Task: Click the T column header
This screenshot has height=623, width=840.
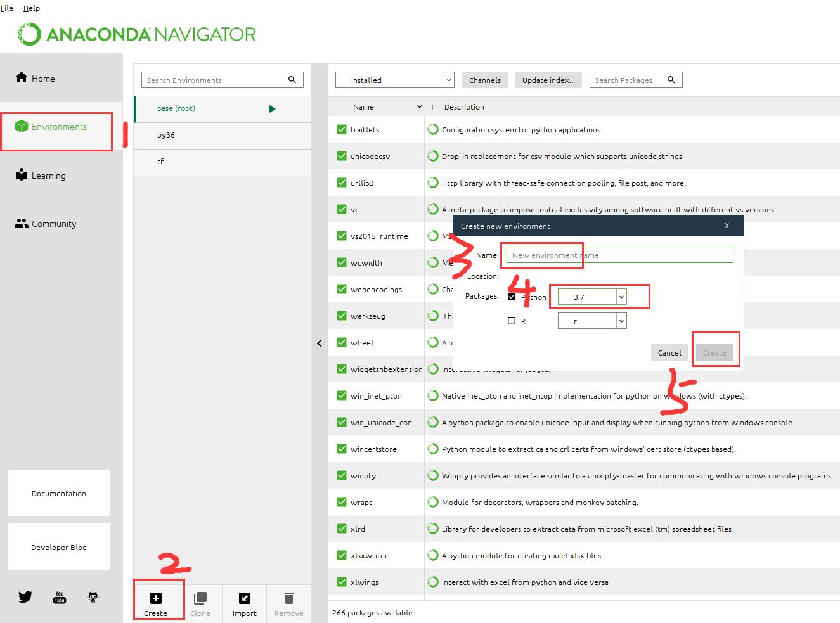Action: [432, 106]
